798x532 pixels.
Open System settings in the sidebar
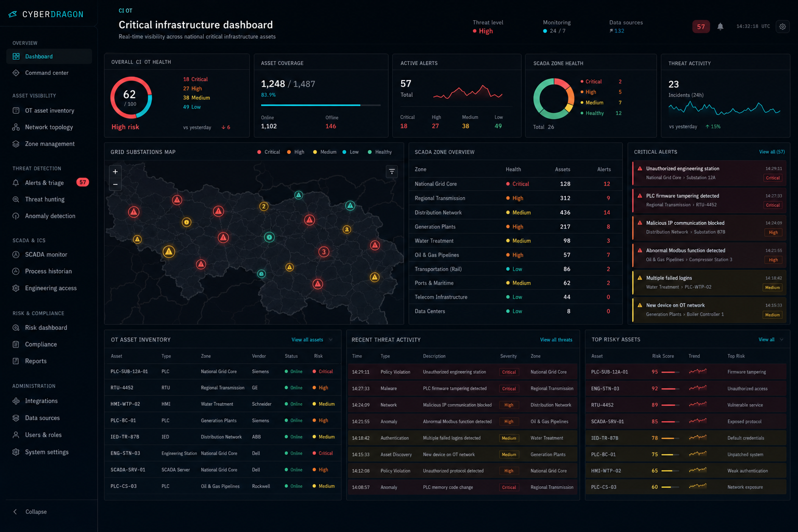click(x=49, y=452)
